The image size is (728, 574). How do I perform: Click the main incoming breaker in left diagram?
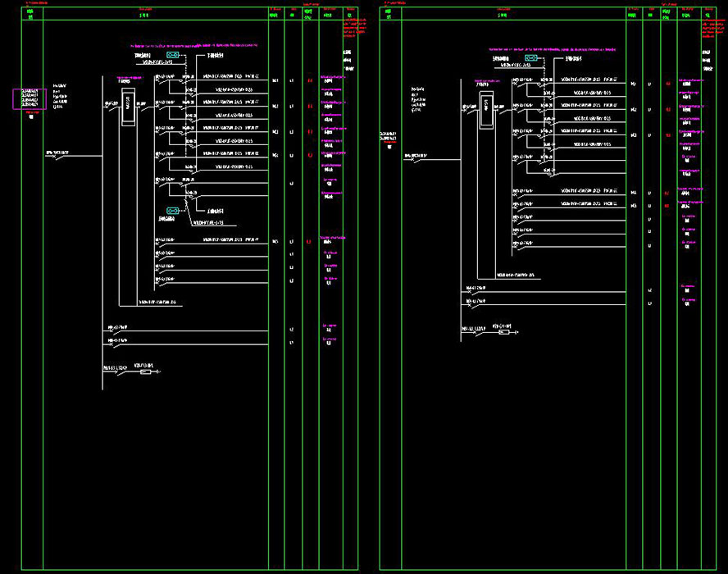point(57,153)
